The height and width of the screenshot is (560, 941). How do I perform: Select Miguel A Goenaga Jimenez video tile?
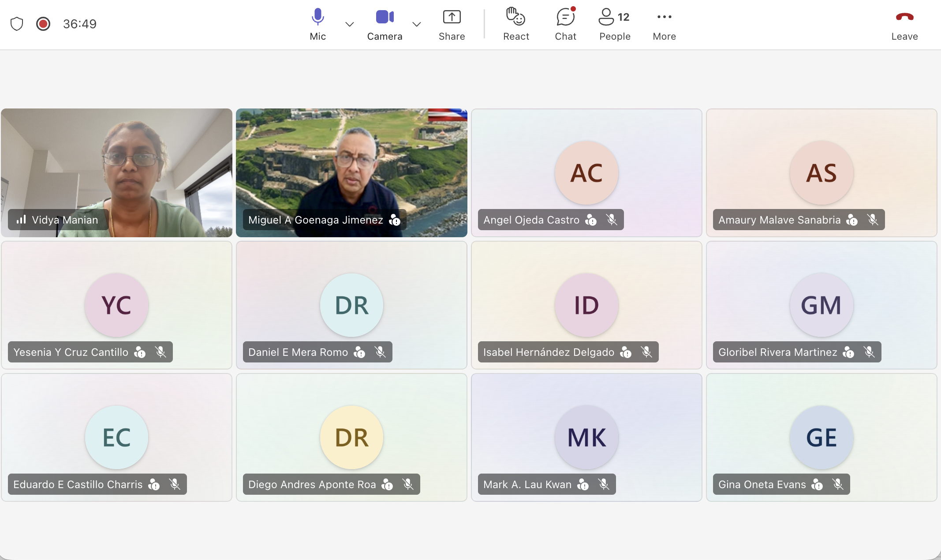351,173
